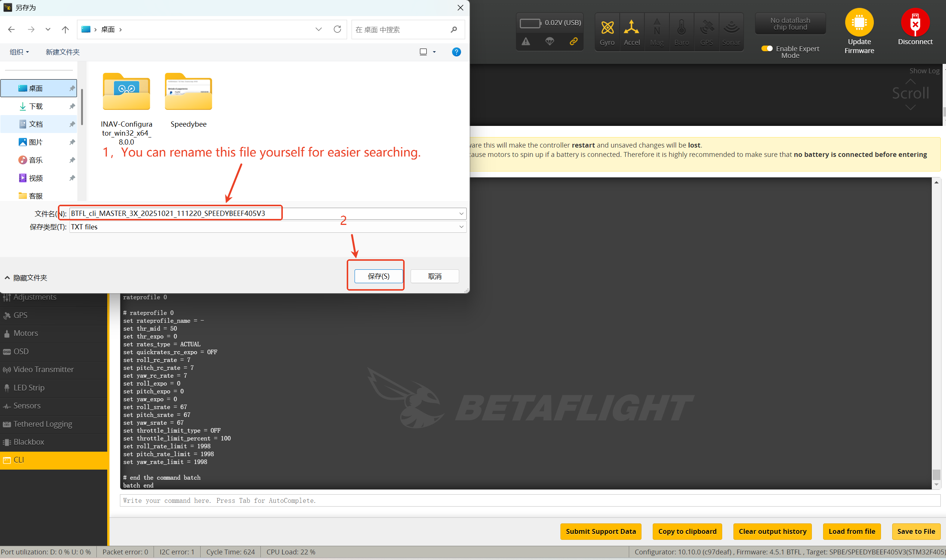Click the 保存(S) save button
Image resolution: width=946 pixels, height=560 pixels.
pyautogui.click(x=378, y=276)
